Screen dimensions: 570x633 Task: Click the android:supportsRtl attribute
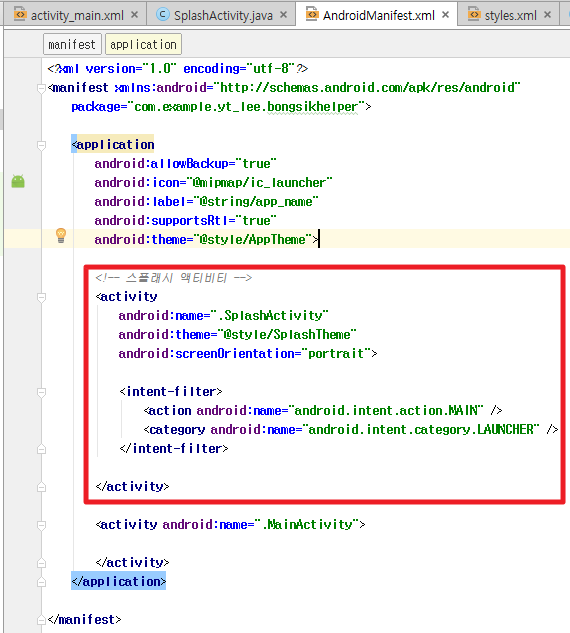pyautogui.click(x=186, y=220)
